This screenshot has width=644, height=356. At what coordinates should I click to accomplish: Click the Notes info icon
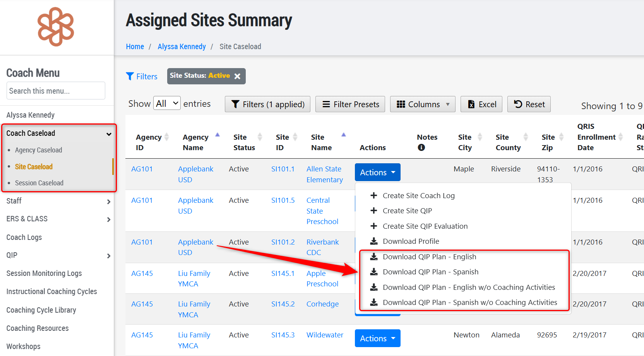(x=421, y=147)
